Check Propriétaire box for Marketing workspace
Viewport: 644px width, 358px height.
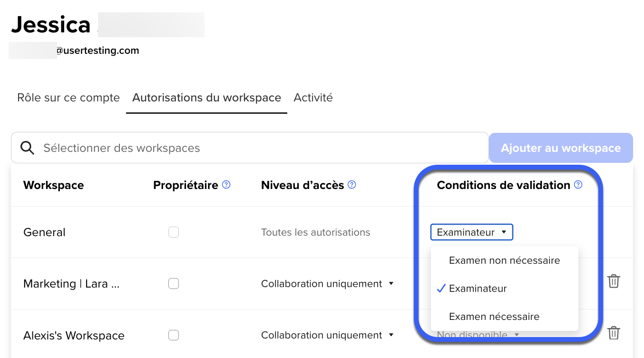coord(174,284)
